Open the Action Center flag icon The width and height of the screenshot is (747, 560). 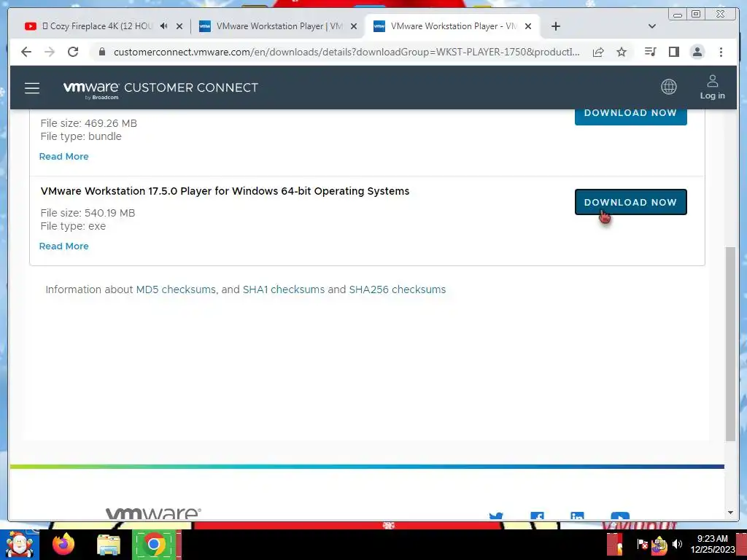pos(642,544)
